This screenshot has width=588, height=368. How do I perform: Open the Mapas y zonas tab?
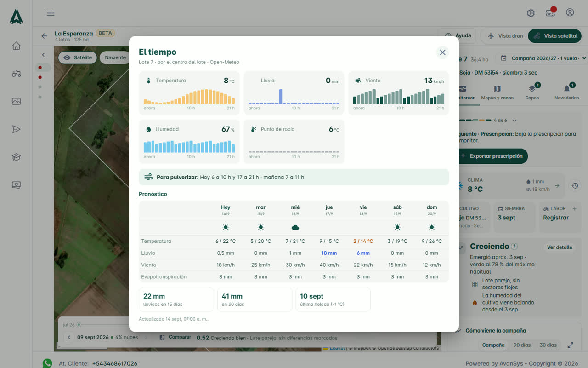coord(497,92)
